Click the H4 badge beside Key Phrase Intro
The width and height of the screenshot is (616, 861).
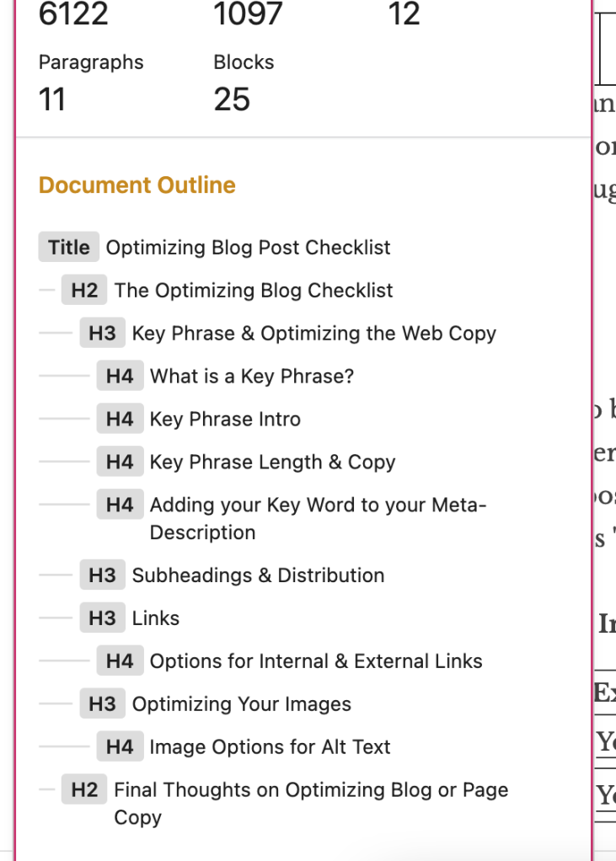120,420
